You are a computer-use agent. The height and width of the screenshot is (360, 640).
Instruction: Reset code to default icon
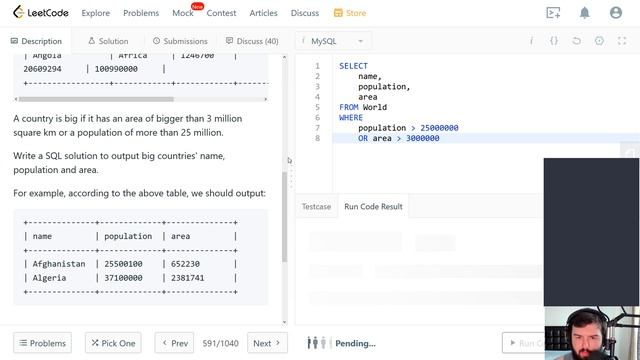576,41
